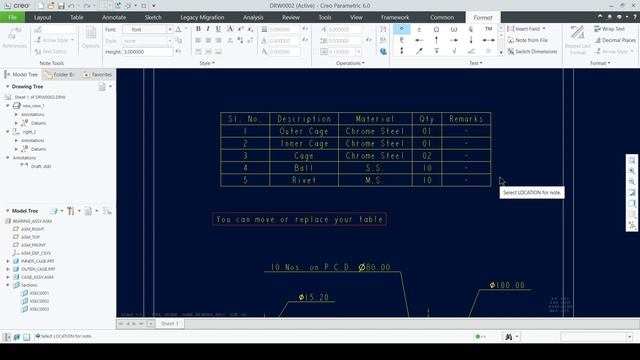The width and height of the screenshot is (640, 360).
Task: Expand Operations group dropdown
Action: [x=350, y=63]
